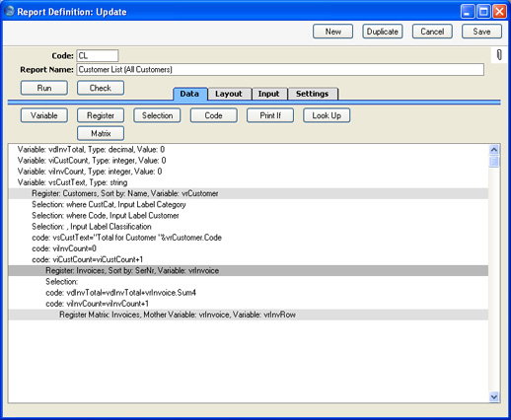Image resolution: width=511 pixels, height=420 pixels.
Task: Click the paperclip attachments icon
Action: tap(499, 55)
